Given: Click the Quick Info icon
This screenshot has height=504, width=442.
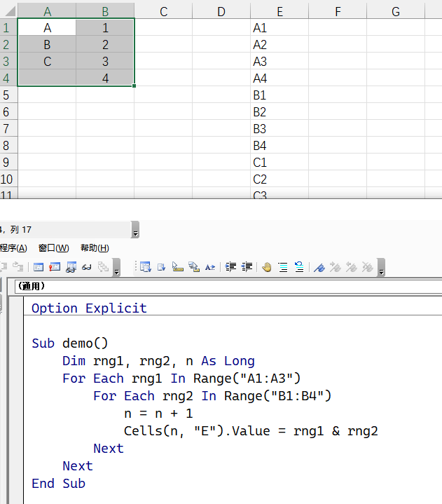Looking at the screenshot, I should pos(178,267).
